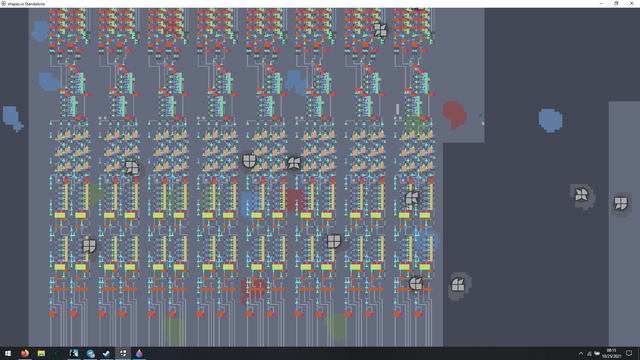Select the red color patch right of the eighth column
This screenshot has width=640, height=360.
click(x=454, y=115)
